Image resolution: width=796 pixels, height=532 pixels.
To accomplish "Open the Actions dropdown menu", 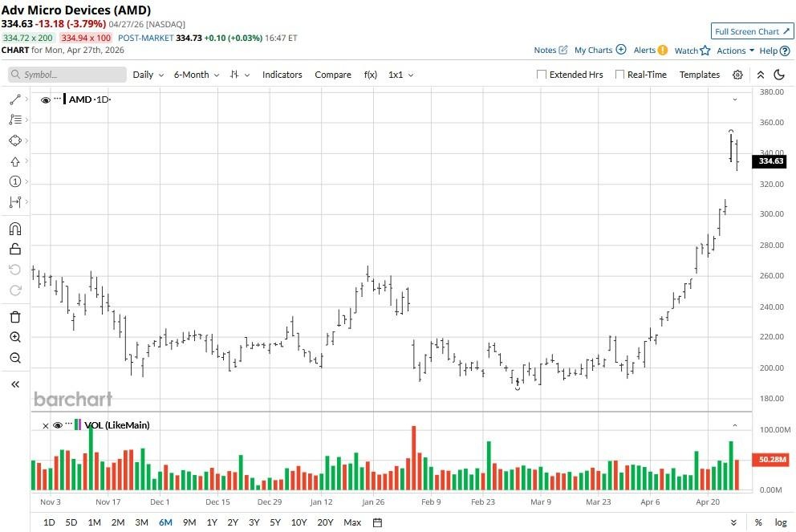I will pos(735,51).
